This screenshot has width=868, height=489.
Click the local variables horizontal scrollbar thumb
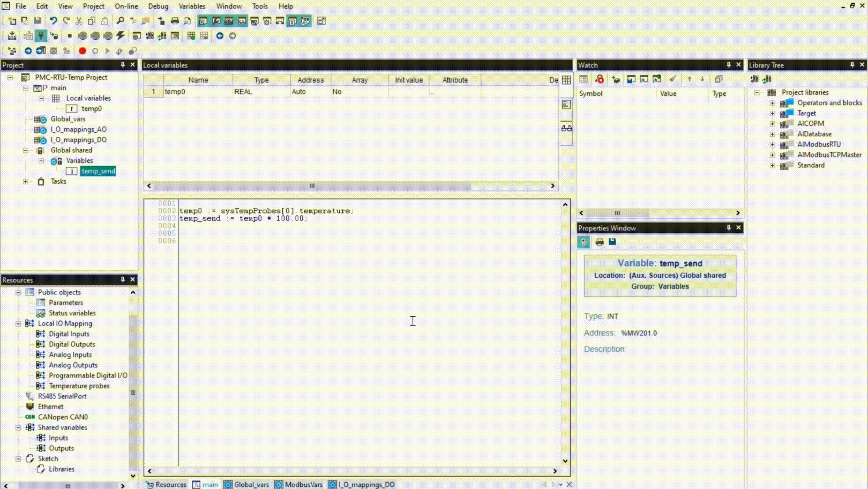tap(312, 186)
